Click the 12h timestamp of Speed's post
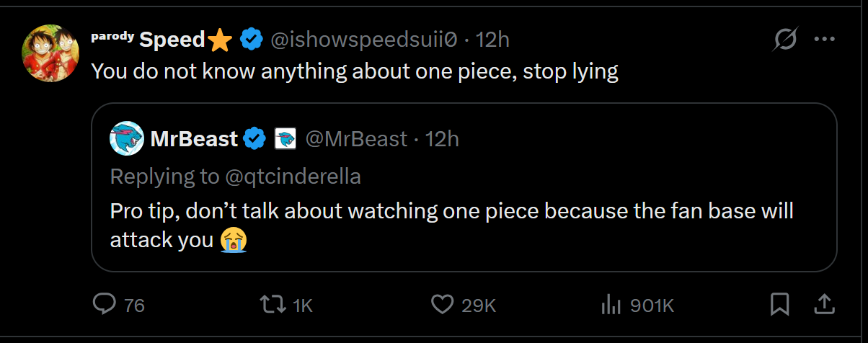This screenshot has height=343, width=868. coord(493,40)
